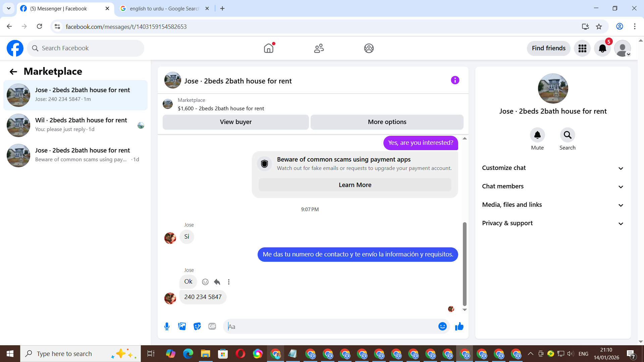
Task: Open conversation information purple icon
Action: pos(455,80)
